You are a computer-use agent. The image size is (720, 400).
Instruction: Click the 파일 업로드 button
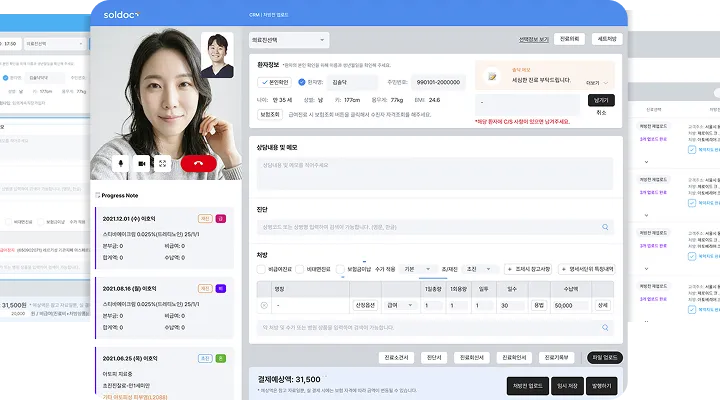click(x=605, y=358)
